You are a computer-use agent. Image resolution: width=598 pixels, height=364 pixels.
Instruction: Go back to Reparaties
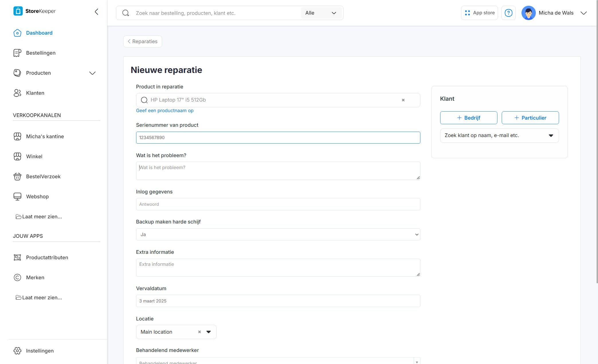point(142,41)
